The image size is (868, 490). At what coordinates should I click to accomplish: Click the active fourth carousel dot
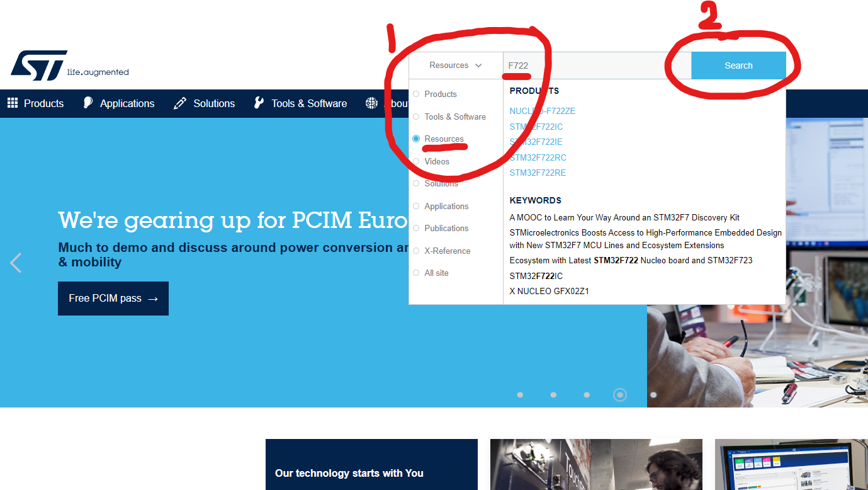click(x=620, y=395)
